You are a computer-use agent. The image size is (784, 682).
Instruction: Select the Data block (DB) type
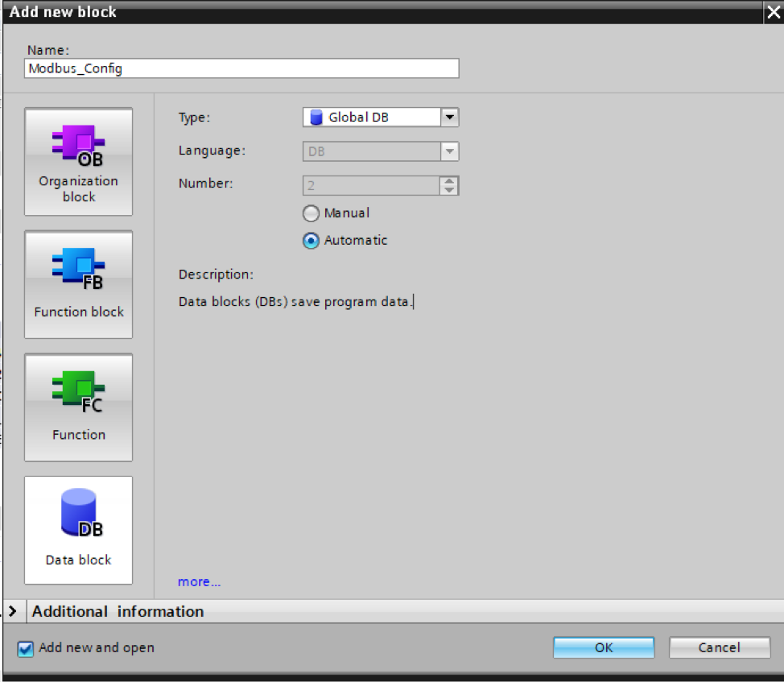click(x=79, y=530)
